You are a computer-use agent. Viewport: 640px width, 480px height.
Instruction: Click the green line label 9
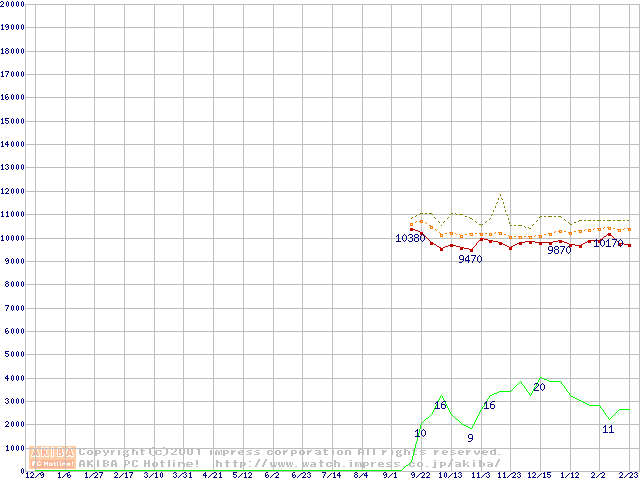click(x=470, y=438)
